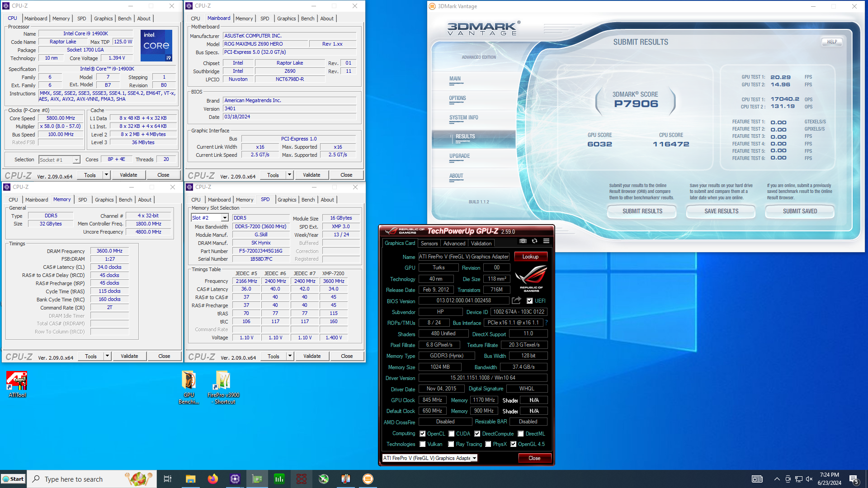Image resolution: width=868 pixels, height=488 pixels.
Task: Click the GPU-Z screenshot camera icon
Action: pos(523,241)
